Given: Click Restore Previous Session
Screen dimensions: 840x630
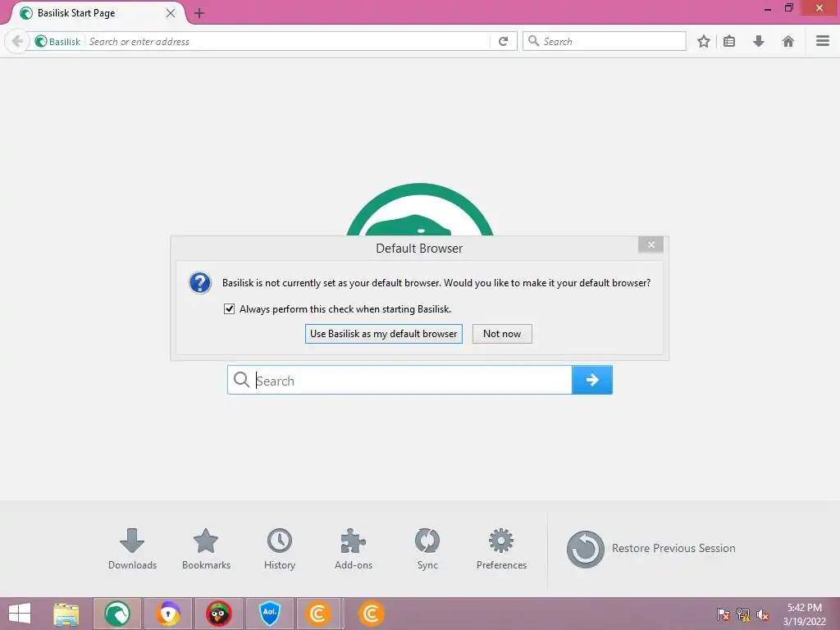Looking at the screenshot, I should (x=651, y=549).
